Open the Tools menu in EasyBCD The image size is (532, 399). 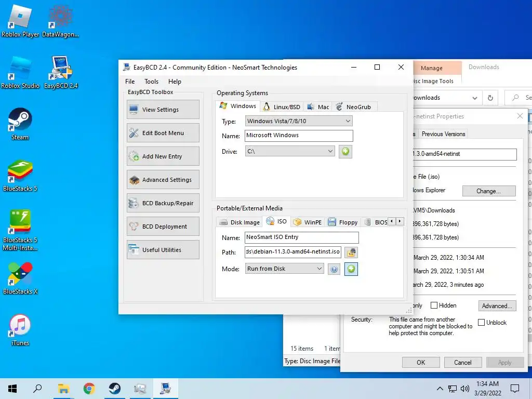click(151, 82)
